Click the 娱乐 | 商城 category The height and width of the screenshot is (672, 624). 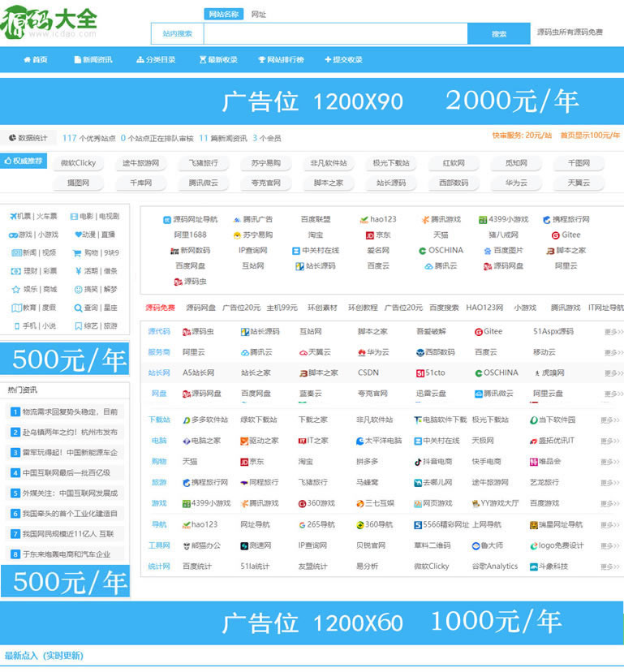[34, 289]
